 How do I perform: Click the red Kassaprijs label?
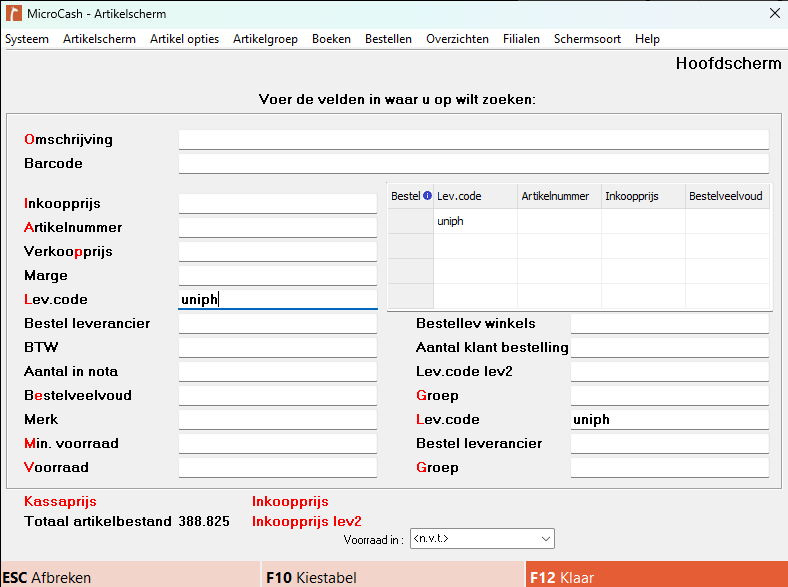[x=60, y=502]
